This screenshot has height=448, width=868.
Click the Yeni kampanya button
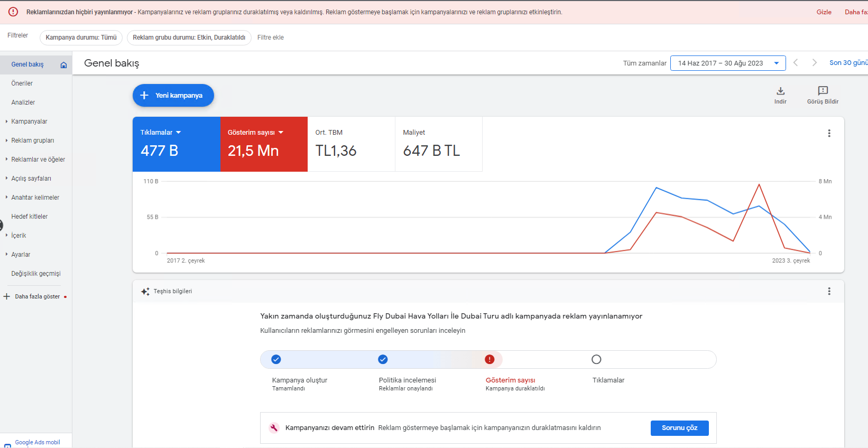[x=173, y=96]
